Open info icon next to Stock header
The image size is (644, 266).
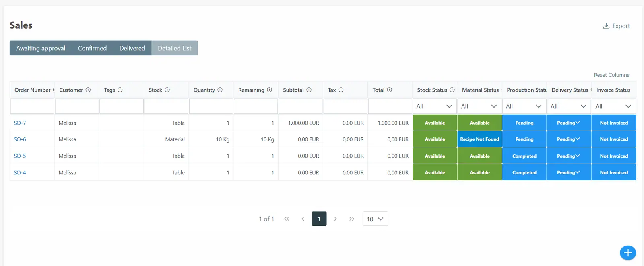click(167, 90)
